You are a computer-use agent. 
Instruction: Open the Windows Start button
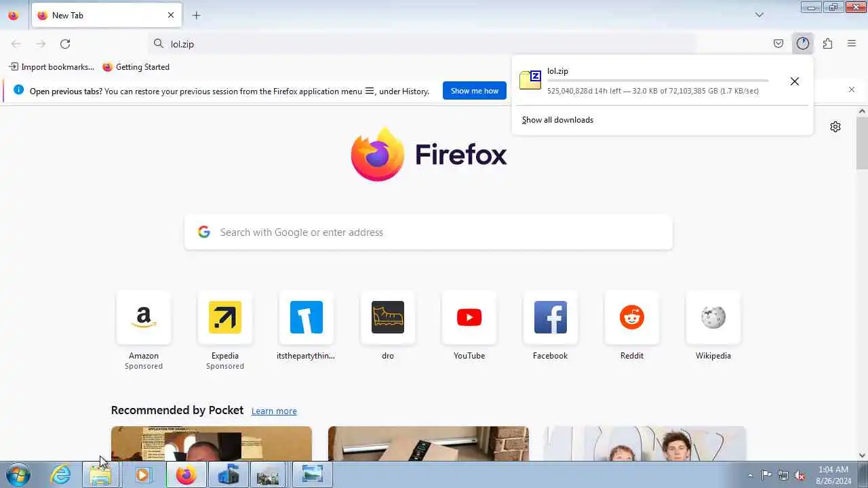point(18,475)
